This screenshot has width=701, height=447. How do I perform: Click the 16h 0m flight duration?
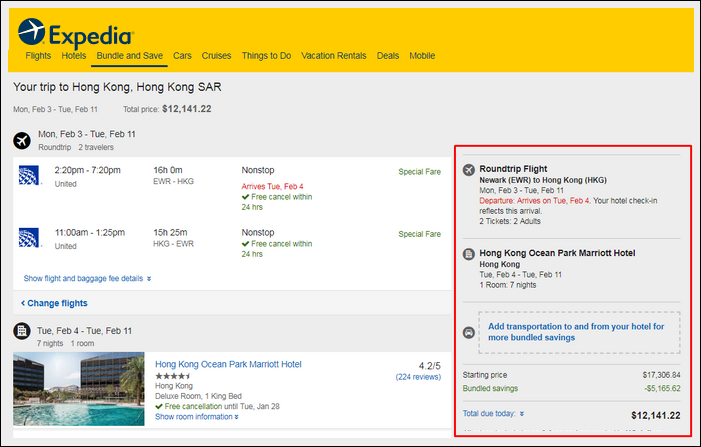[168, 170]
